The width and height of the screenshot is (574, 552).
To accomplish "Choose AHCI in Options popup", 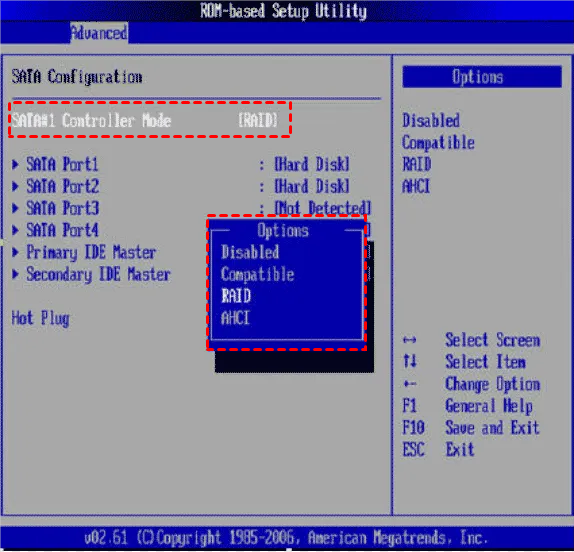I will 235,318.
